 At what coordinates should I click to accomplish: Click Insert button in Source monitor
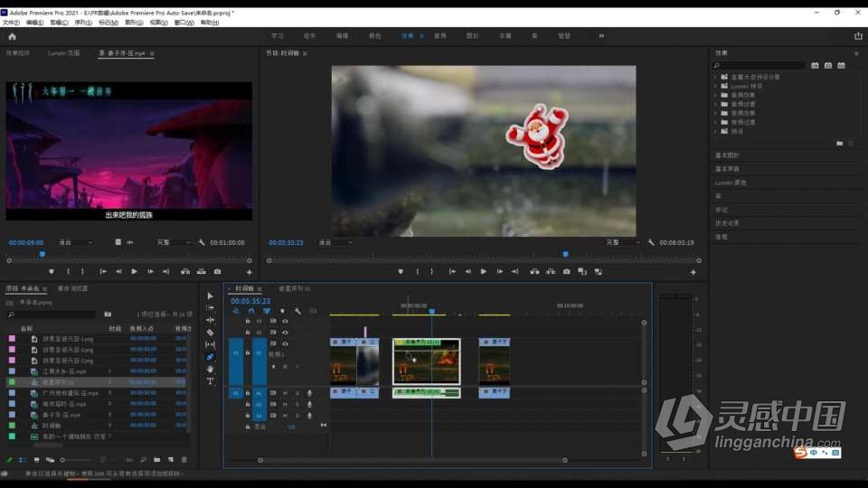[185, 272]
